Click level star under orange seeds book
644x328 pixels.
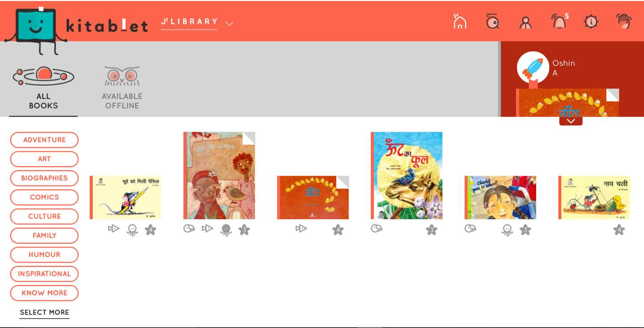pyautogui.click(x=338, y=230)
